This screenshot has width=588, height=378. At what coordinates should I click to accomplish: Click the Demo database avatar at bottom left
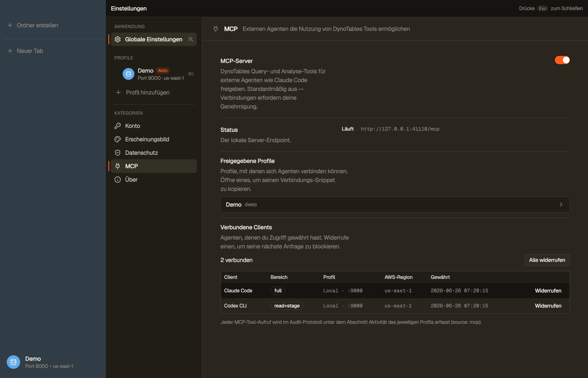tap(13, 362)
